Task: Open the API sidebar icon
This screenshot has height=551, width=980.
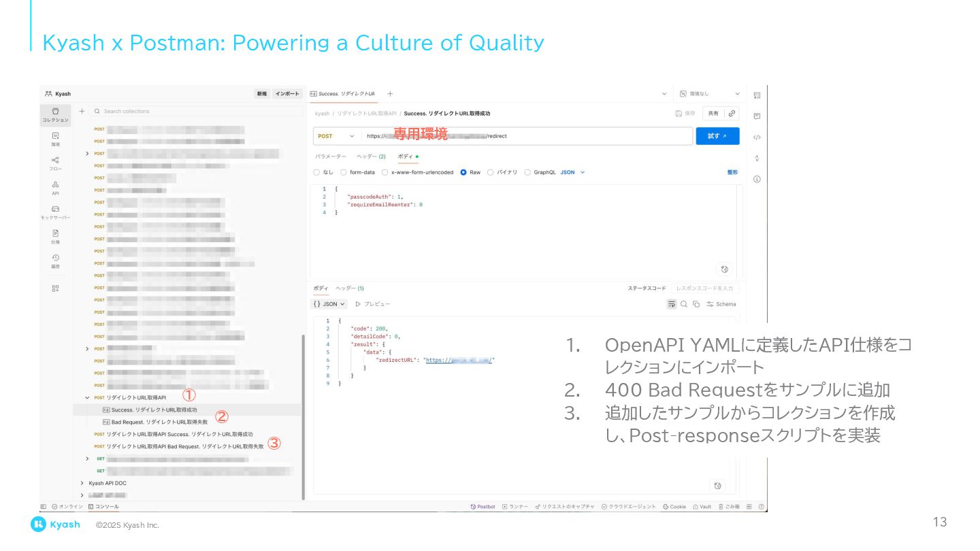Action: (x=55, y=188)
